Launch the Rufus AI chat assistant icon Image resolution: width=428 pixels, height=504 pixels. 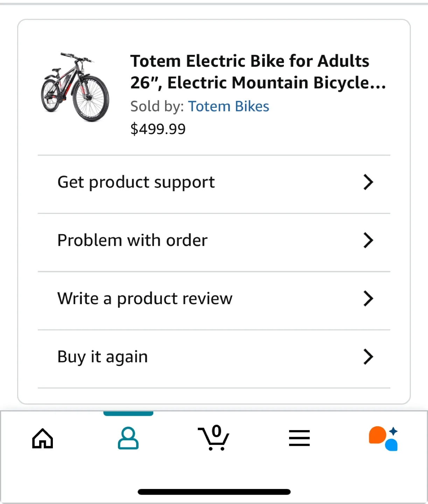click(x=384, y=438)
